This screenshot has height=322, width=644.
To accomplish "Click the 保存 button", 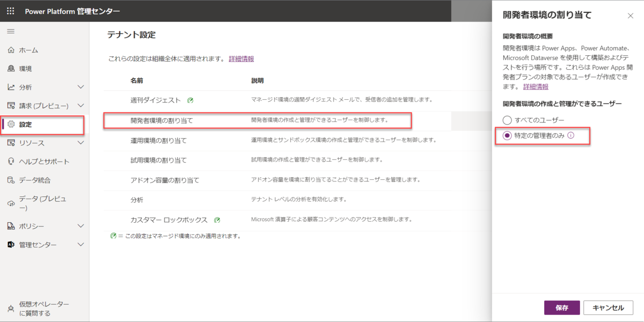I will (x=562, y=308).
